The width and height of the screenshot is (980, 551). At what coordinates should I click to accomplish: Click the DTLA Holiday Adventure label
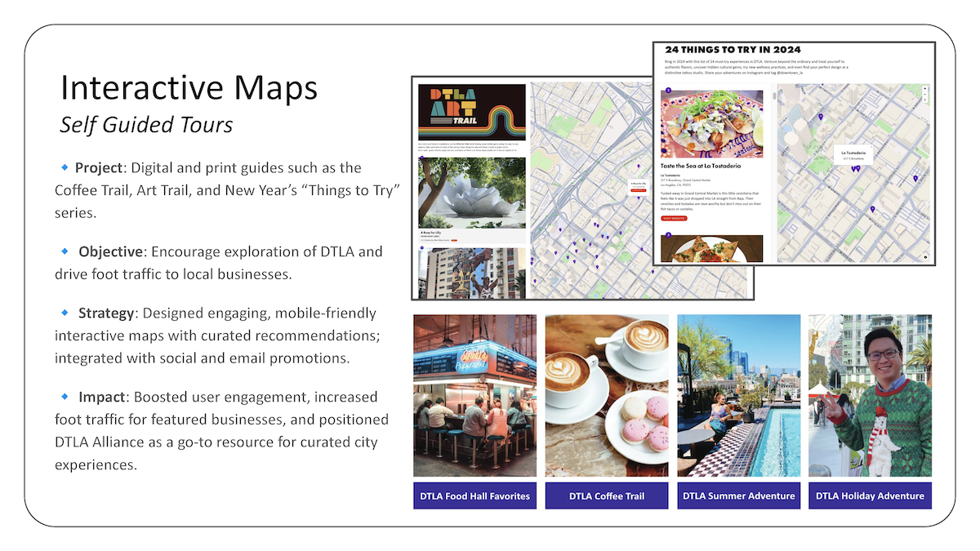point(870,495)
